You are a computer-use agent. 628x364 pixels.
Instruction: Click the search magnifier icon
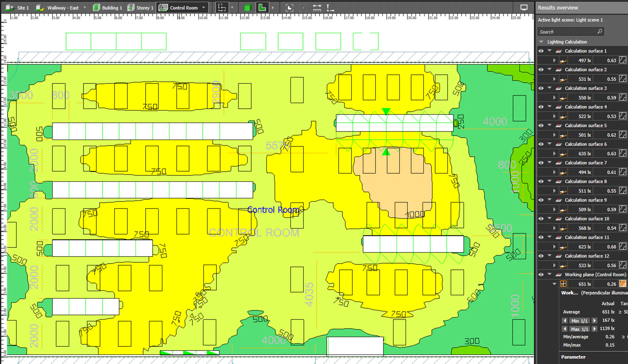click(x=600, y=32)
